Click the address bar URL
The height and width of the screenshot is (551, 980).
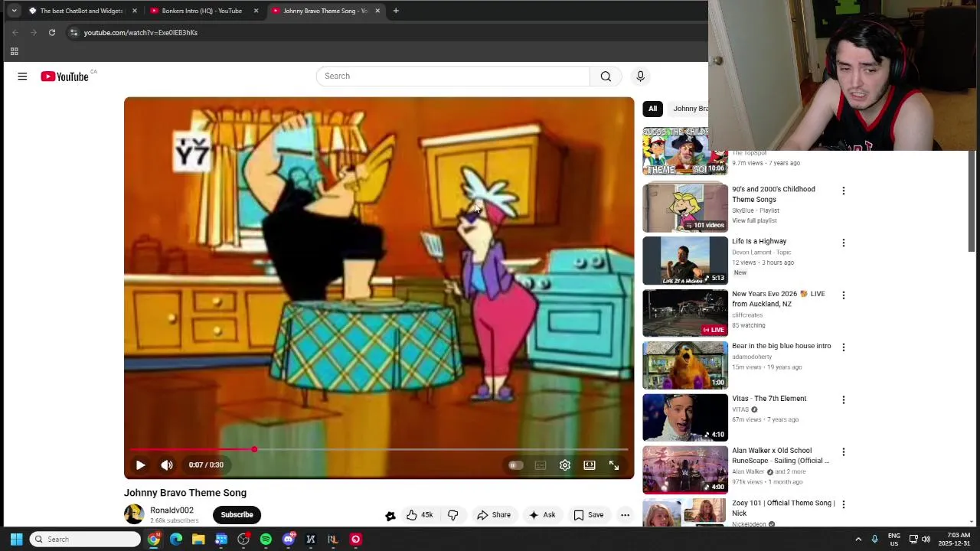tap(141, 32)
